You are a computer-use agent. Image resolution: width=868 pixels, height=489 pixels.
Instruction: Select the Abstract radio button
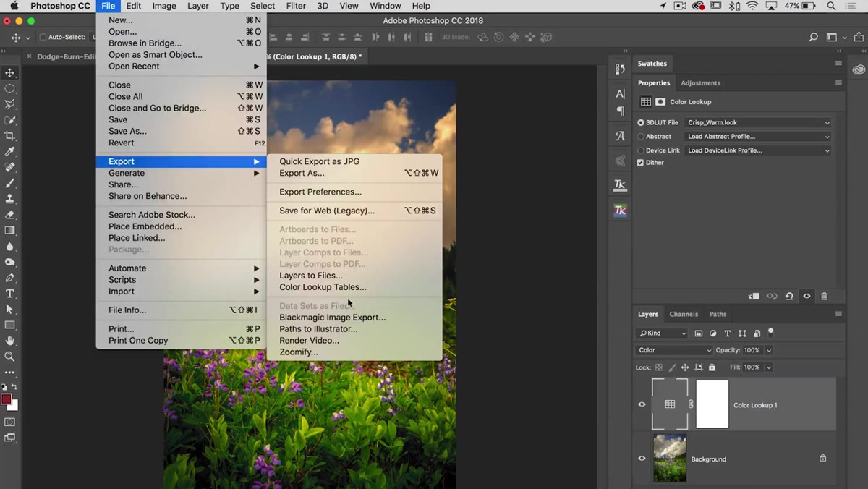point(641,137)
